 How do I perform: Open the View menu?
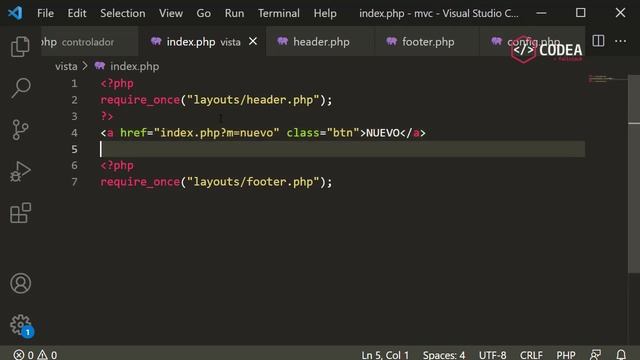click(x=171, y=13)
